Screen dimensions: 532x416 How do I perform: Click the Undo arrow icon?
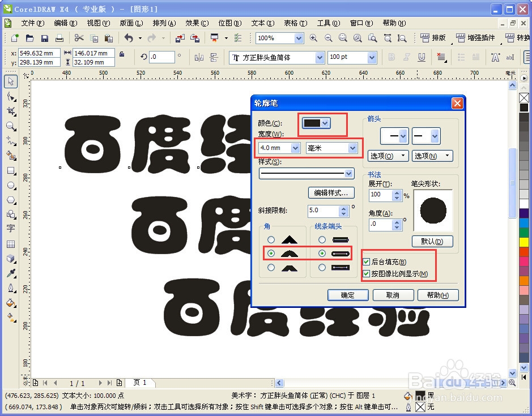[x=129, y=38]
